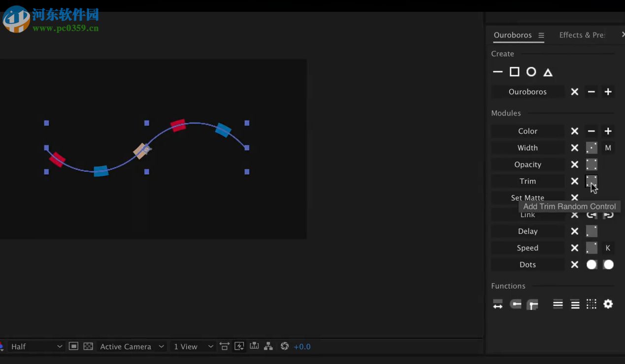Remove the Speed module with its X
Image resolution: width=625 pixels, height=364 pixels.
tap(574, 248)
